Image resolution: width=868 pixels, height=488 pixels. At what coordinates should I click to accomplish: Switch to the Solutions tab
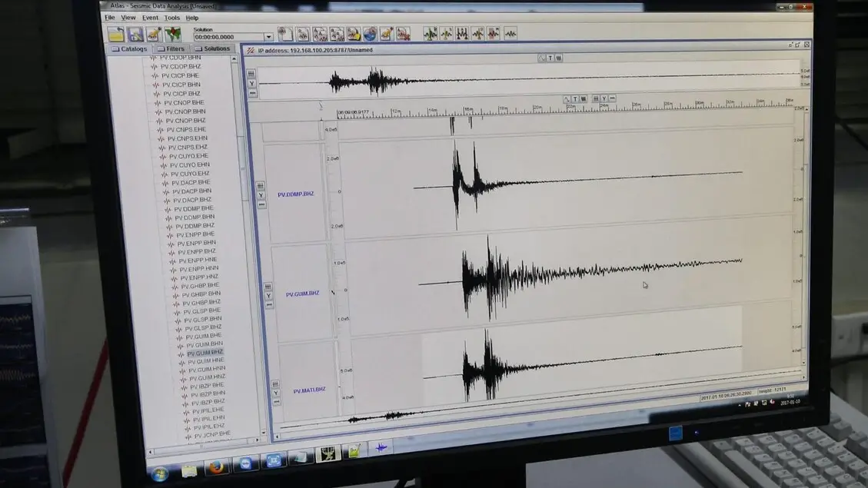[x=212, y=48]
